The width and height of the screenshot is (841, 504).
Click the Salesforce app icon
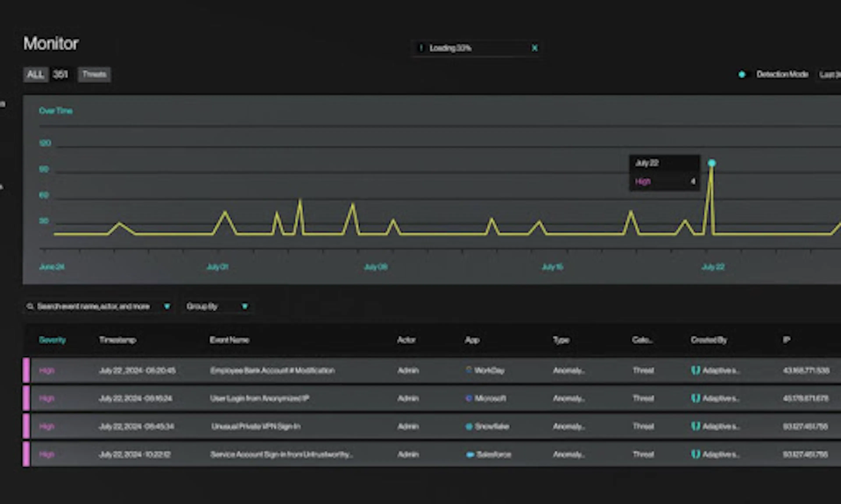coord(470,454)
